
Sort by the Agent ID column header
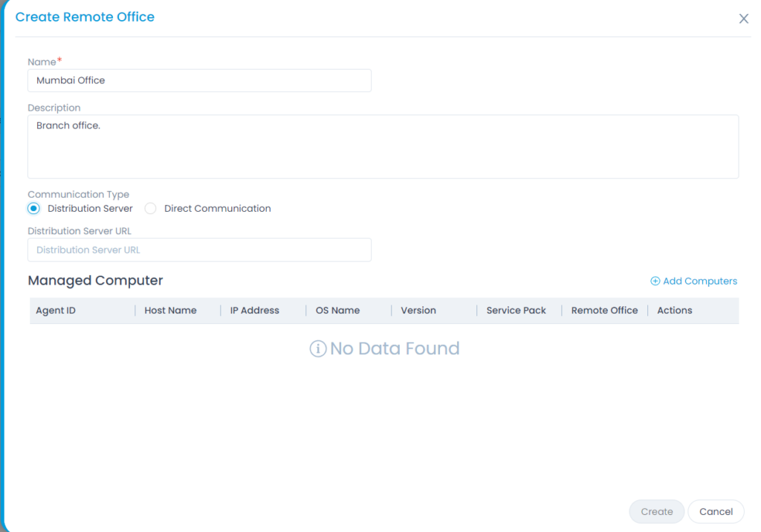point(56,311)
